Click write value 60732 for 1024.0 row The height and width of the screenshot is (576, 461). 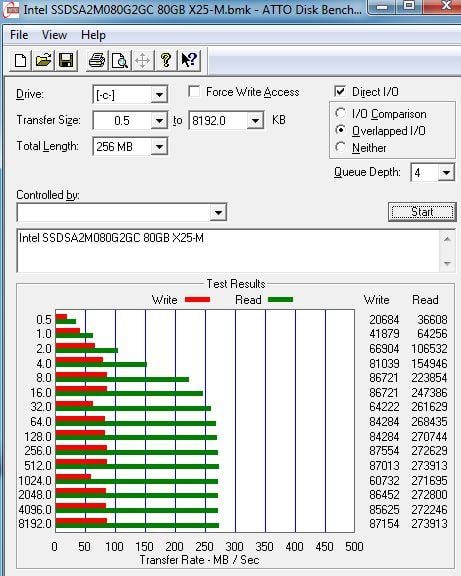coord(384,480)
